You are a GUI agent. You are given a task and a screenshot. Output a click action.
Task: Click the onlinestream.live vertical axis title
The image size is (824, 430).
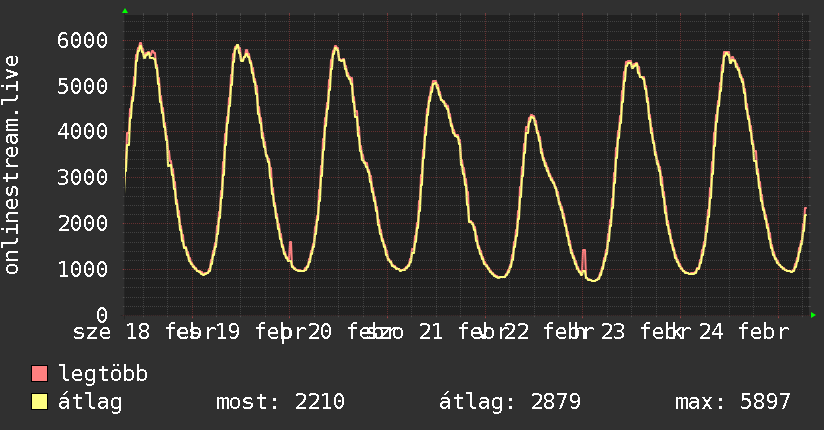point(11,165)
